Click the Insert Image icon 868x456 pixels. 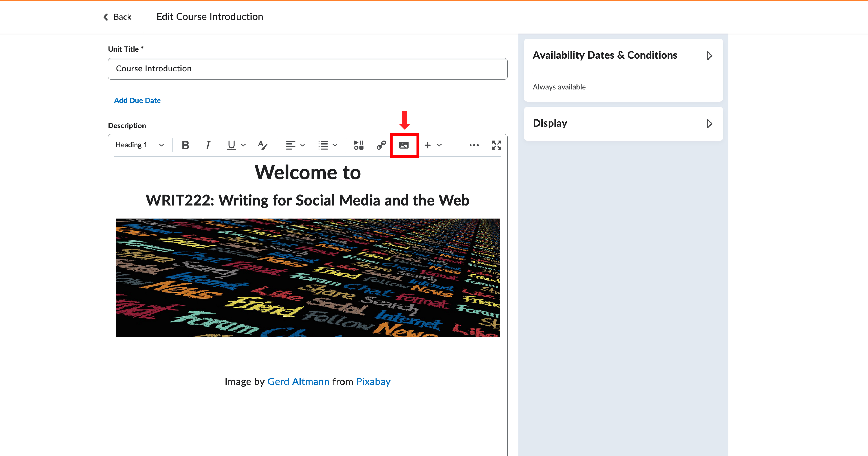coord(404,145)
